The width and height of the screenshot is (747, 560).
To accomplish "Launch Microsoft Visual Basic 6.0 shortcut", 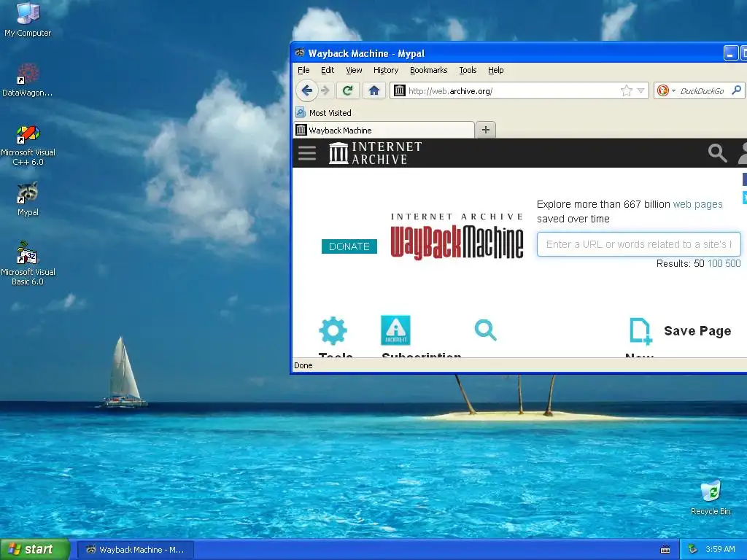I will pyautogui.click(x=28, y=263).
